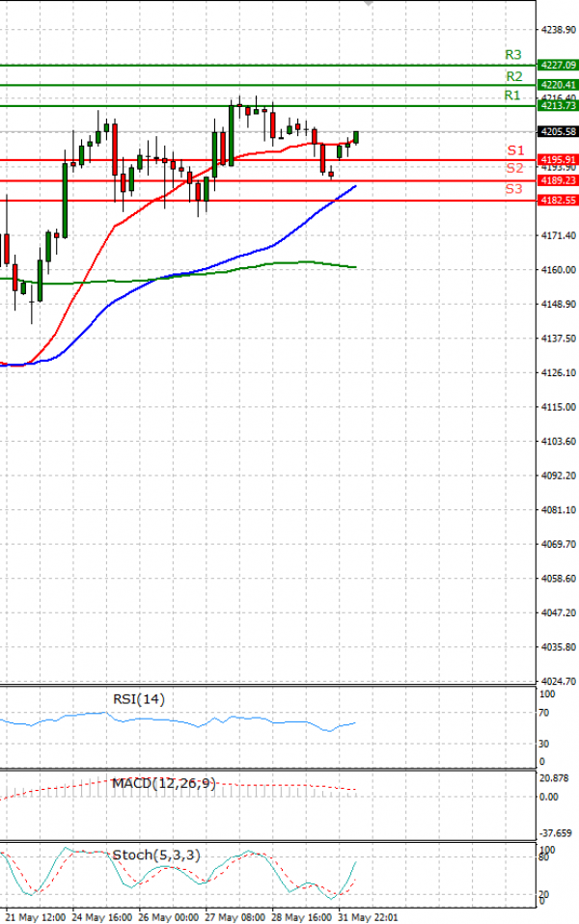Viewport: 579px width, 924px height.
Task: Select the 4195.91 red price tag
Action: pyautogui.click(x=558, y=160)
